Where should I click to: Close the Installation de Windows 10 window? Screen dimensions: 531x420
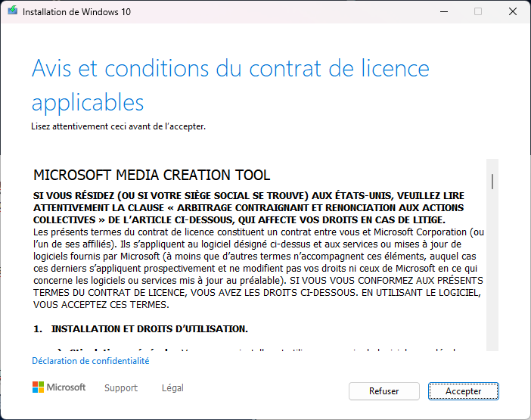click(513, 11)
